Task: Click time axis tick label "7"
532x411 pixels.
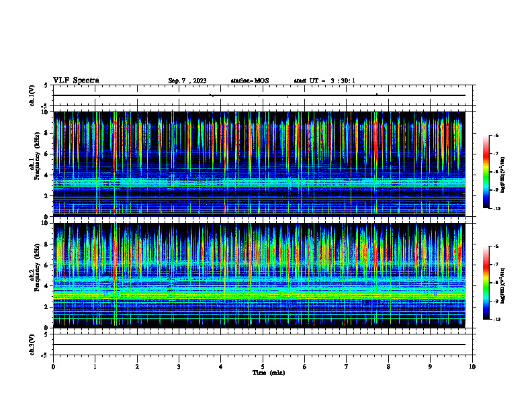Action: (347, 367)
